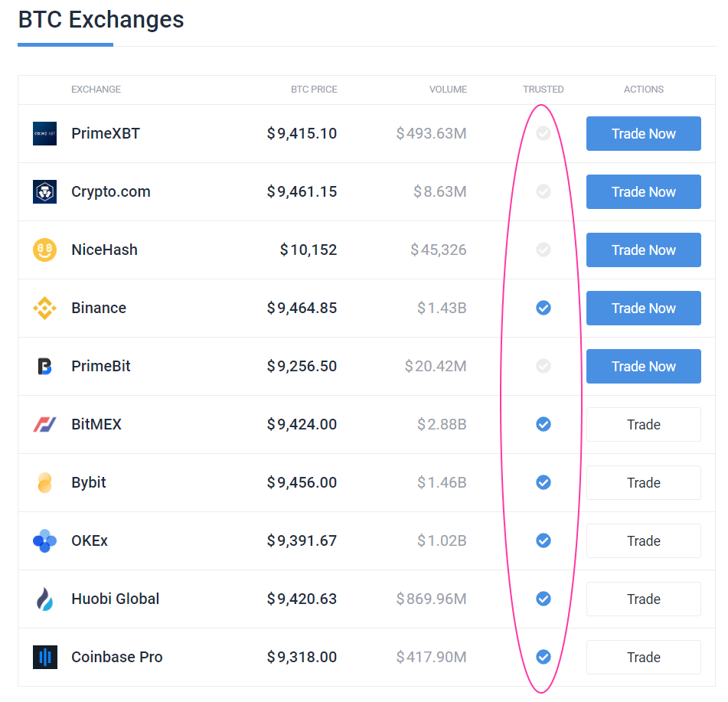This screenshot has height=702, width=728.
Task: Click Trade Now for Crypto.com
Action: pos(643,191)
